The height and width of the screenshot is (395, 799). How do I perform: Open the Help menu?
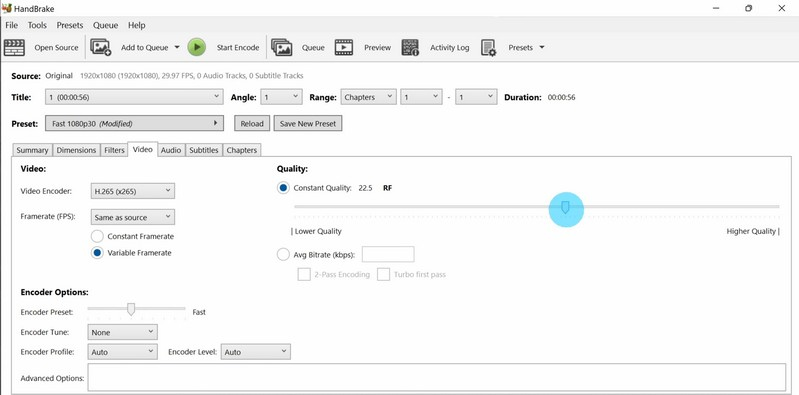coord(137,25)
